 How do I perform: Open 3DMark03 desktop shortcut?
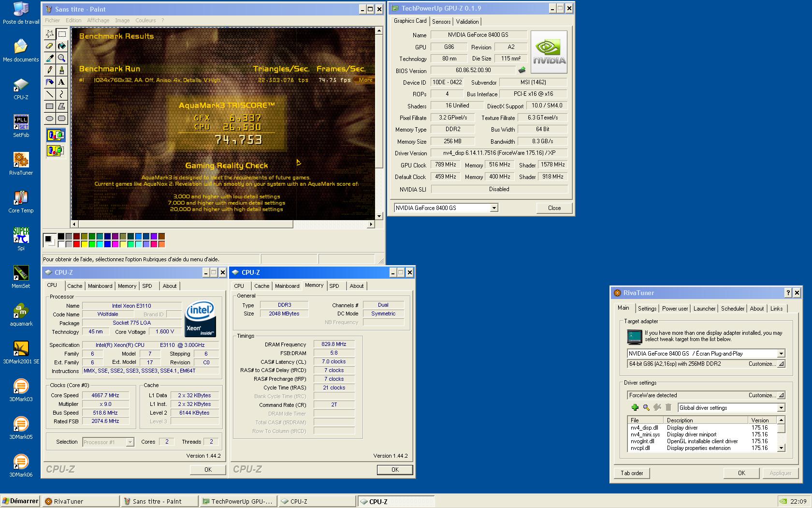21,391
